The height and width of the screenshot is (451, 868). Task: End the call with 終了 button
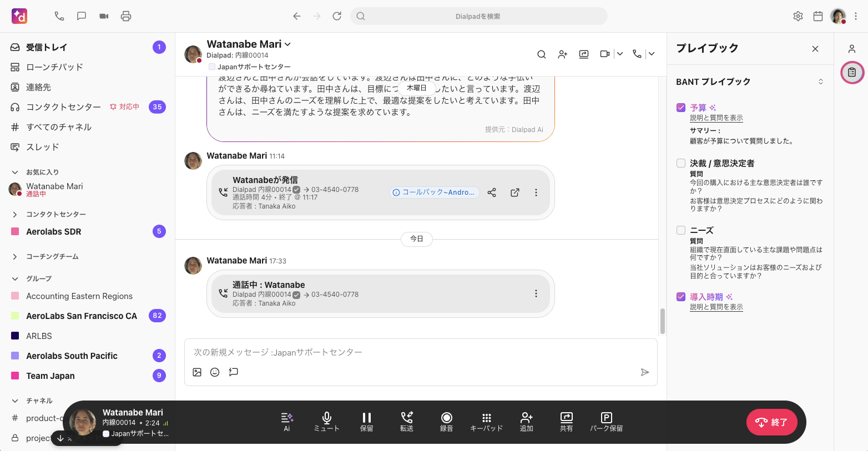tap(771, 422)
